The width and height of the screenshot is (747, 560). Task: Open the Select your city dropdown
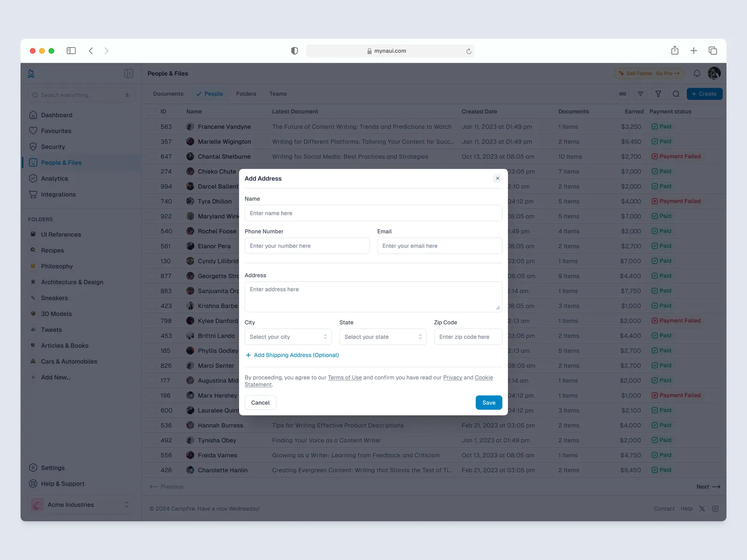coord(288,337)
